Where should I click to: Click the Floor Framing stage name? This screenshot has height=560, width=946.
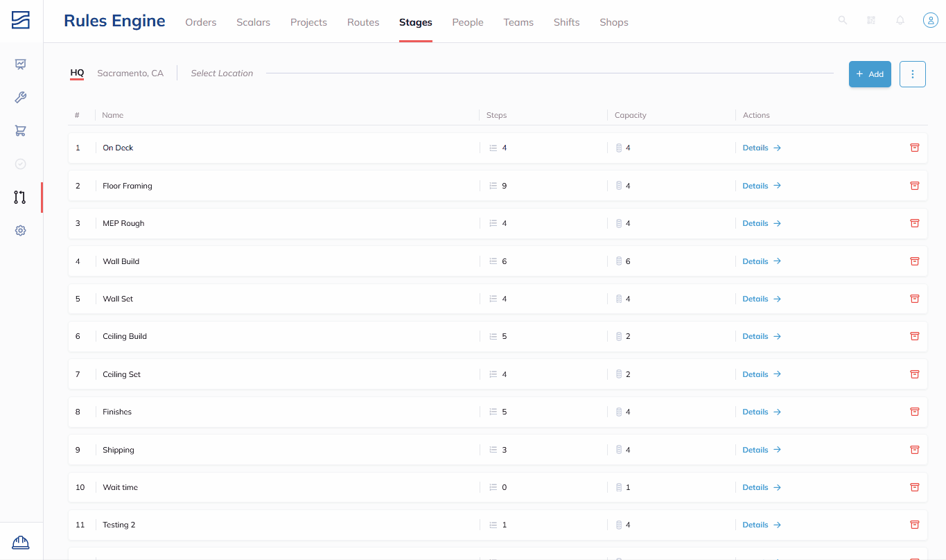coord(128,186)
